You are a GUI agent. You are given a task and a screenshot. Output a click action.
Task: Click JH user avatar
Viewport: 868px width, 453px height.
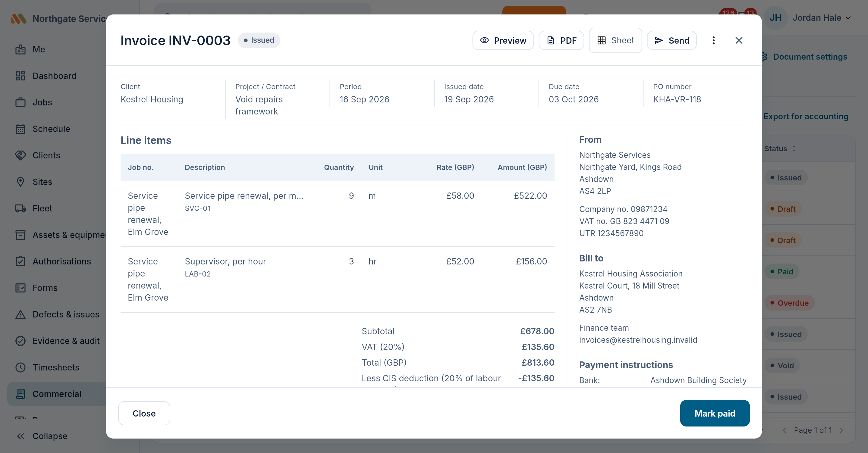775,18
